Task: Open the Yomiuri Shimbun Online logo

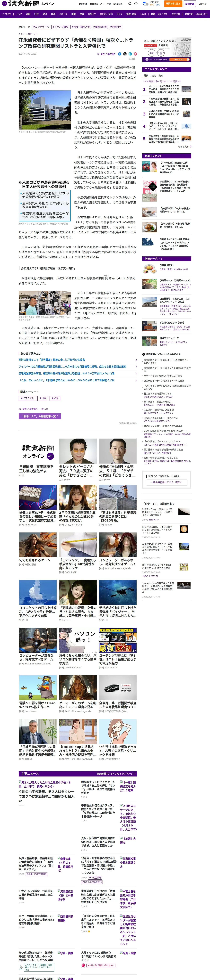Action: click(x=28, y=3)
